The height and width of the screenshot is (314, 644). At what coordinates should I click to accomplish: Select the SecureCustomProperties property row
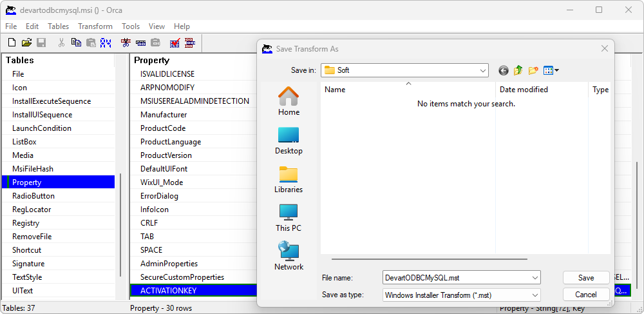point(193,277)
